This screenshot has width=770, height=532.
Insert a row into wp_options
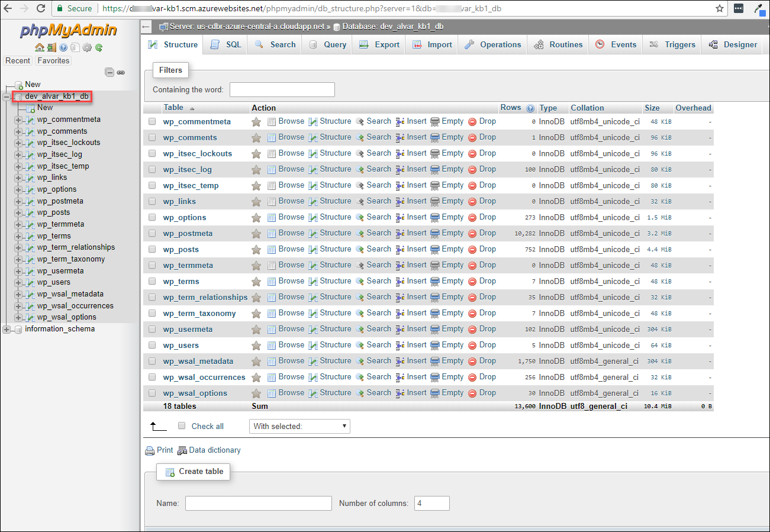coord(411,217)
